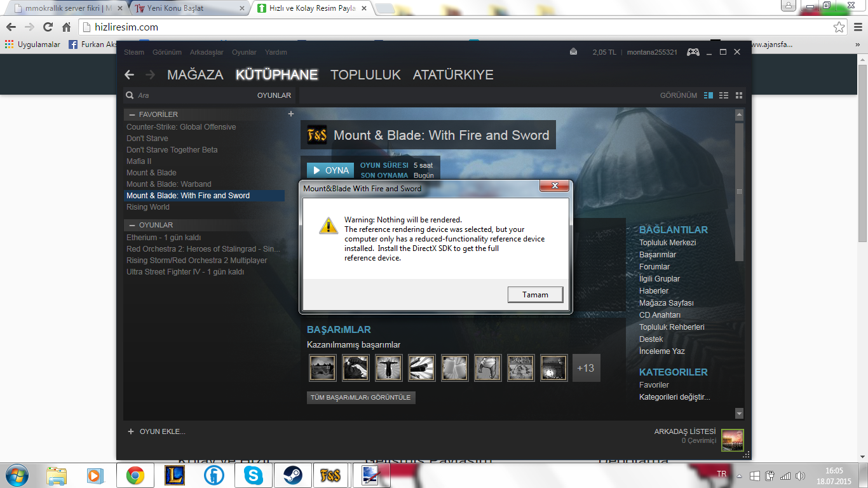Switch to the TOPLULUK tab
The height and width of the screenshot is (488, 868).
[365, 74]
